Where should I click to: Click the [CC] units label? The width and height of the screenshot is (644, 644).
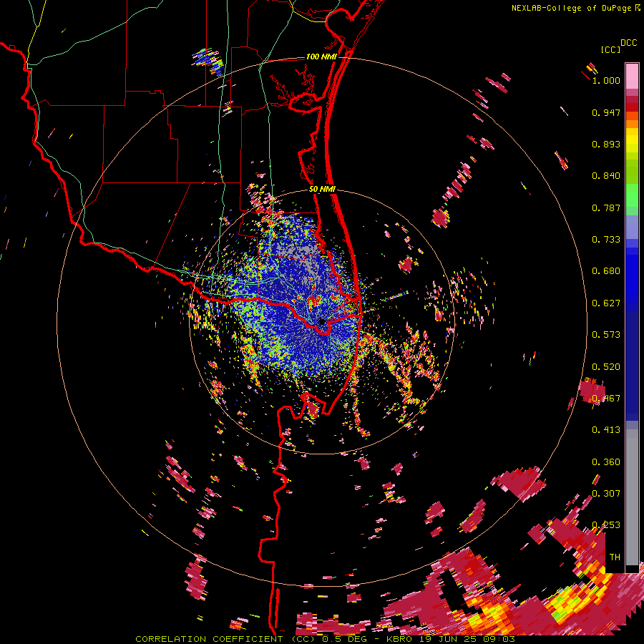[610, 49]
